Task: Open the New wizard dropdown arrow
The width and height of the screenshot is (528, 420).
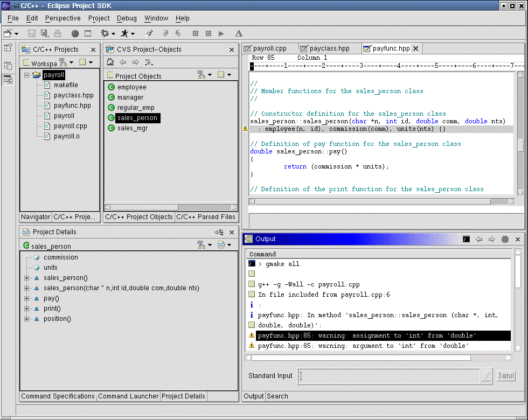Action: coord(17,34)
